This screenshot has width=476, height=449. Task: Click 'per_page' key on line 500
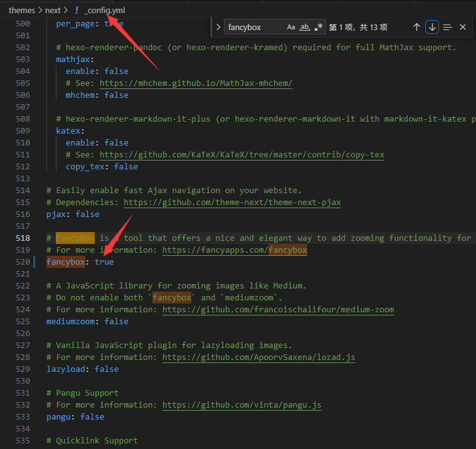pyautogui.click(x=75, y=24)
